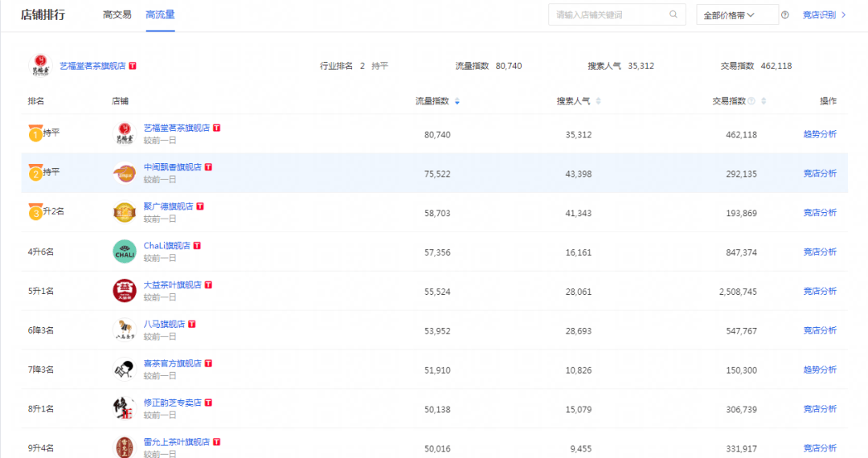Open the 竞店识别 link
Image resolution: width=868 pixels, height=458 pixels.
[x=819, y=15]
